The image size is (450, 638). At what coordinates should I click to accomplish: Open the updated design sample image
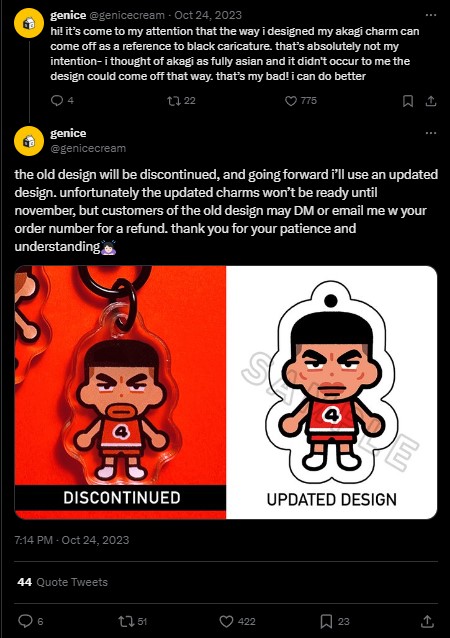[332, 392]
